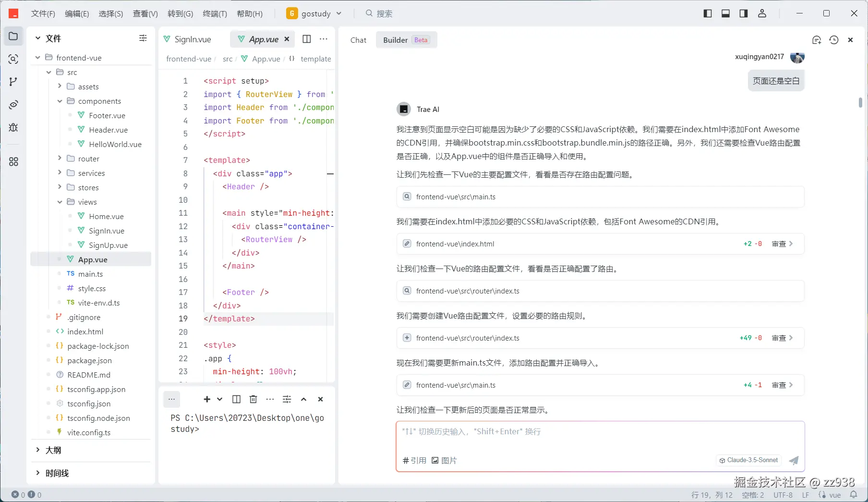Close the App.vue editor tab

[287, 39]
